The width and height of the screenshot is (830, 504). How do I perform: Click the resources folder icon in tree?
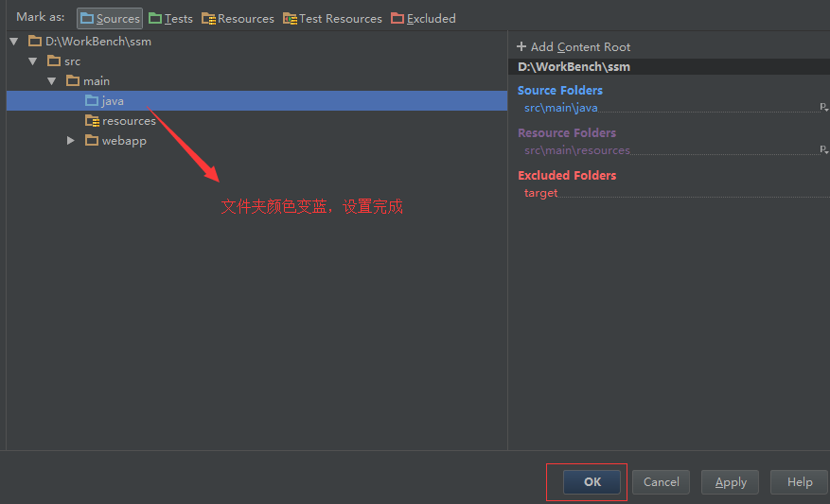coord(92,121)
